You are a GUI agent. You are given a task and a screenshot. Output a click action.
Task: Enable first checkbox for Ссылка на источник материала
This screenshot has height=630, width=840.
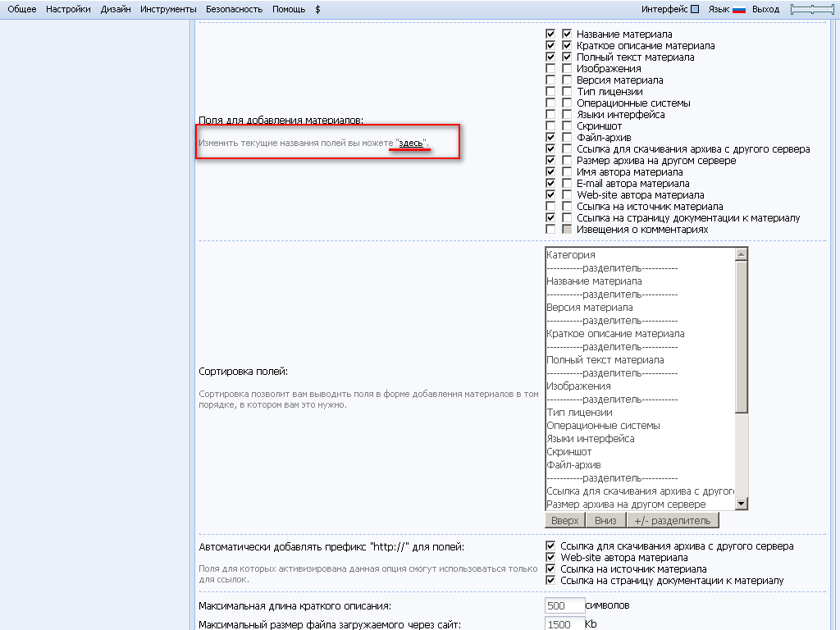[x=550, y=206]
